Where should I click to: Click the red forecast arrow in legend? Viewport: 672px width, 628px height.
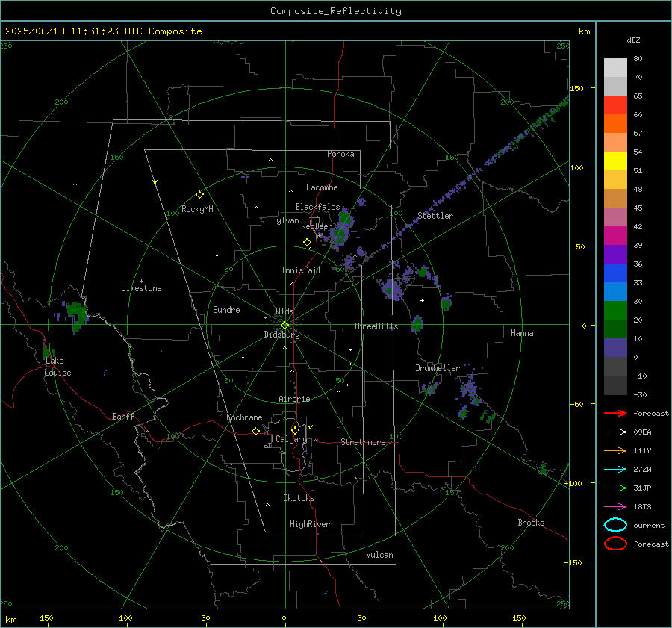tap(615, 413)
